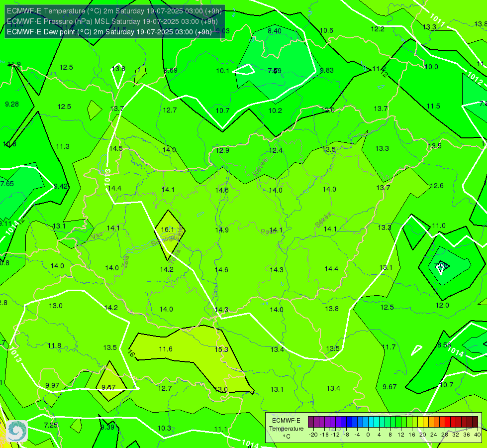The image size is (487, 448).
Task: Click the 9.69 map value
Action: tap(171, 70)
